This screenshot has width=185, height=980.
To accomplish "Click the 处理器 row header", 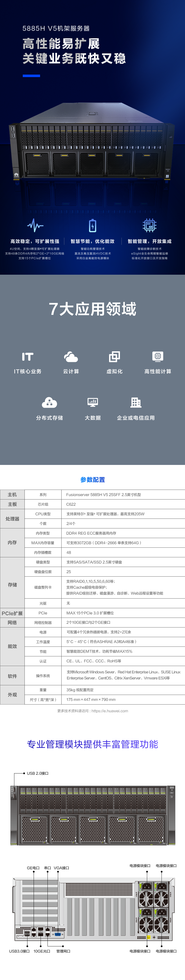I will [x=12, y=519].
